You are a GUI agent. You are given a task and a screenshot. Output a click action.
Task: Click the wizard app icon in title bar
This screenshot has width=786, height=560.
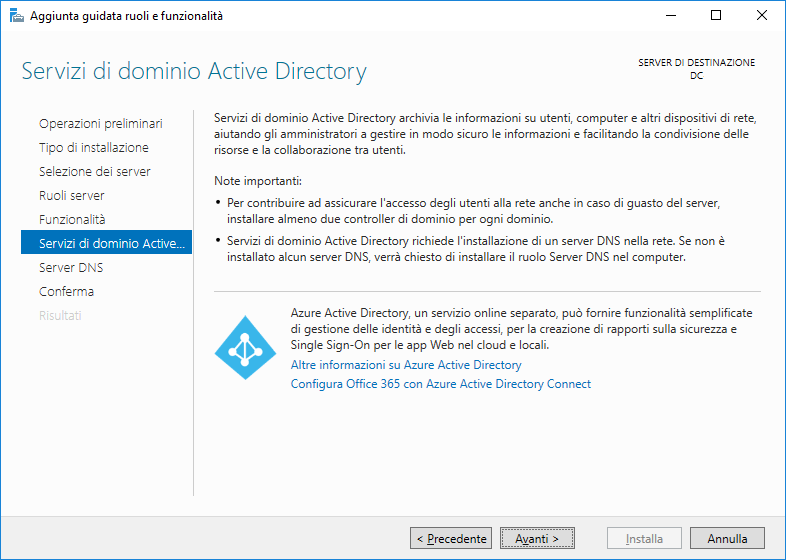(x=17, y=16)
